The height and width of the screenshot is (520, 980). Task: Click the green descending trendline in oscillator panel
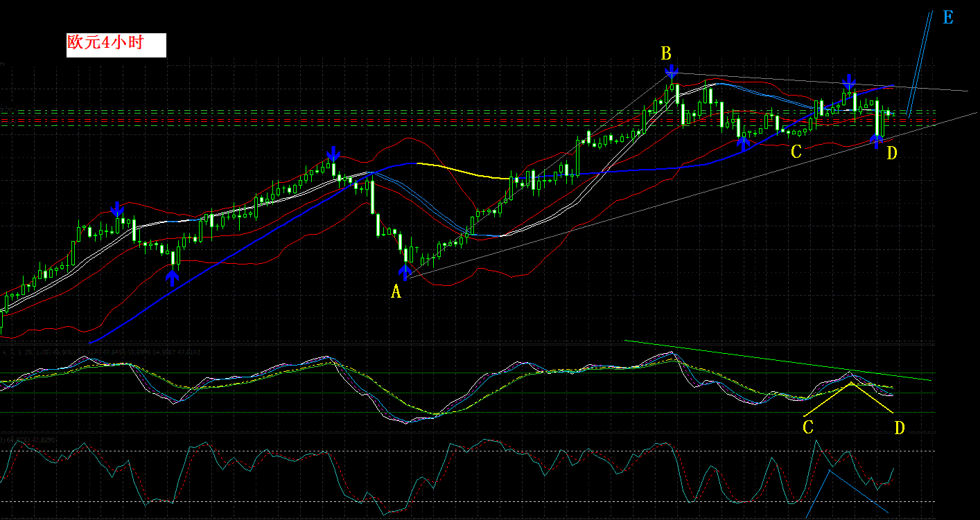778,360
